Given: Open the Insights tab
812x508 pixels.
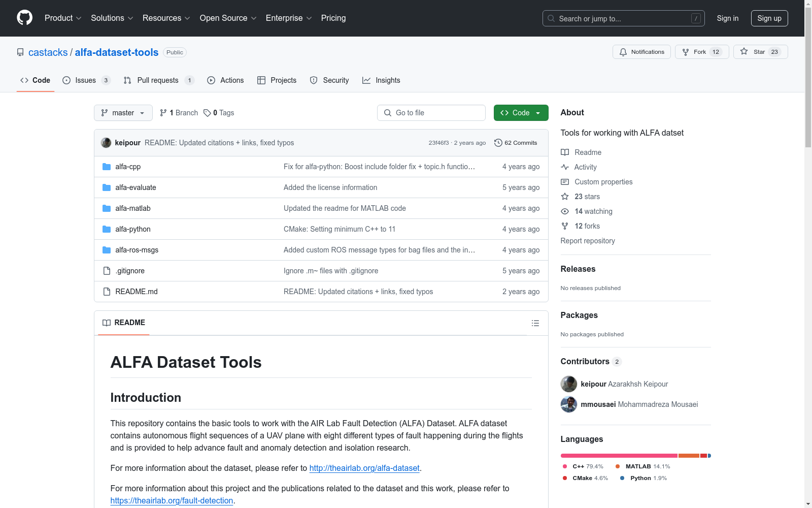Looking at the screenshot, I should tap(381, 80).
